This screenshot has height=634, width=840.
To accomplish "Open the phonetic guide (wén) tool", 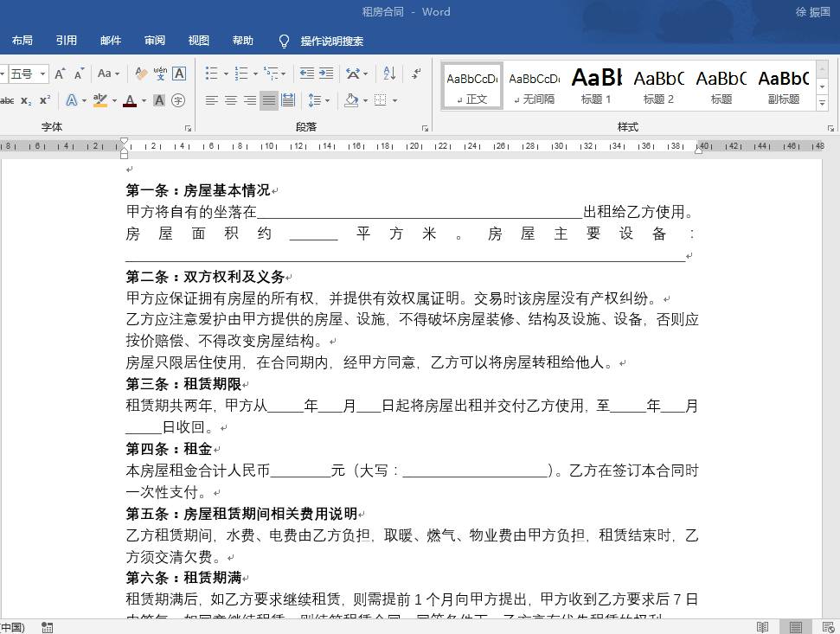I will (160, 74).
